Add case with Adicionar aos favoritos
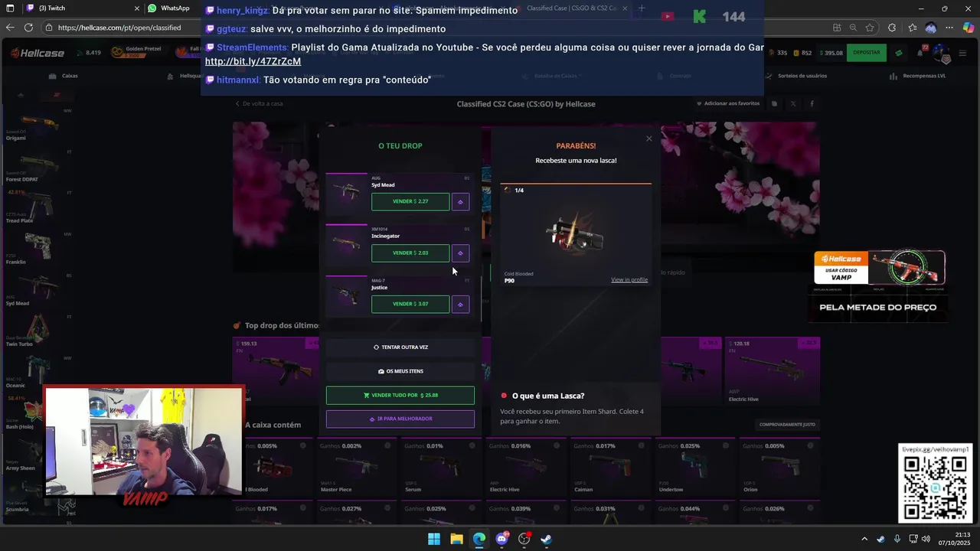 click(x=728, y=103)
